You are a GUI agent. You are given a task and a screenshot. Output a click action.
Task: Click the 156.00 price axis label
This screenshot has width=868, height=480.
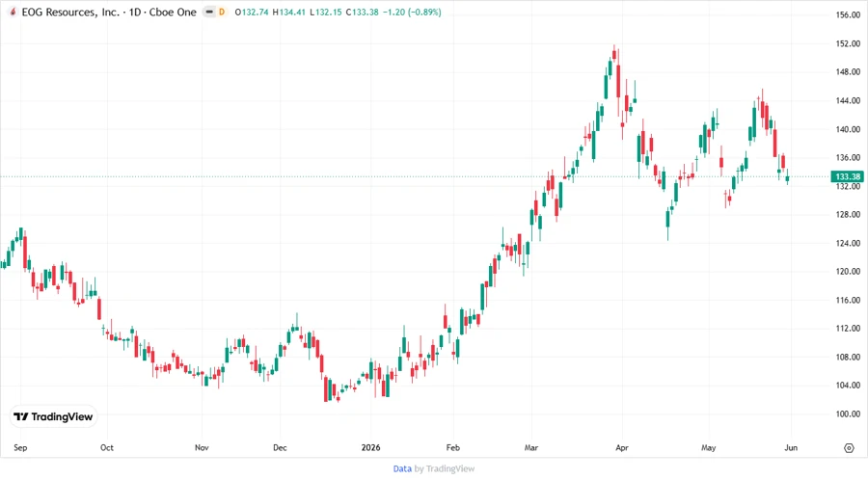[x=848, y=14]
